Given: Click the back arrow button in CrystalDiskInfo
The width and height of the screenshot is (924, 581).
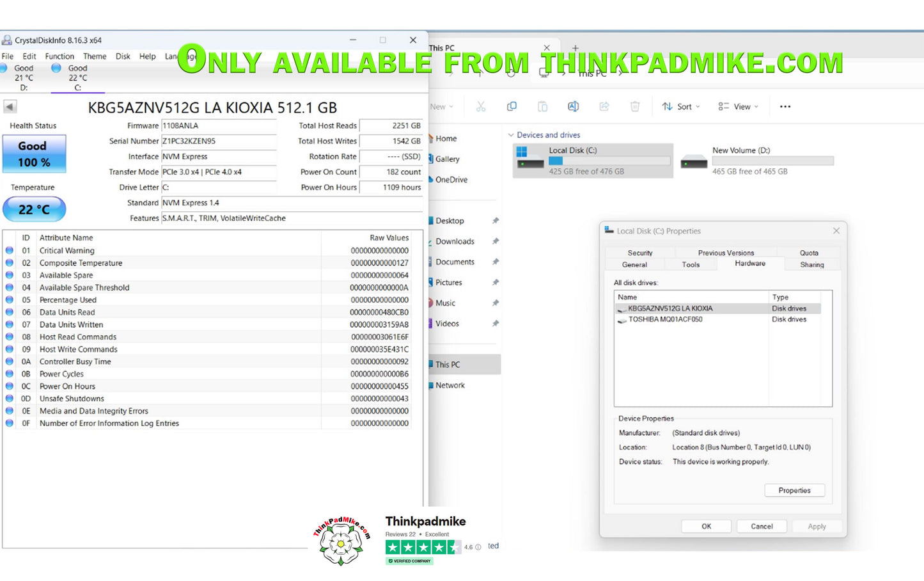Looking at the screenshot, I should click(x=10, y=107).
